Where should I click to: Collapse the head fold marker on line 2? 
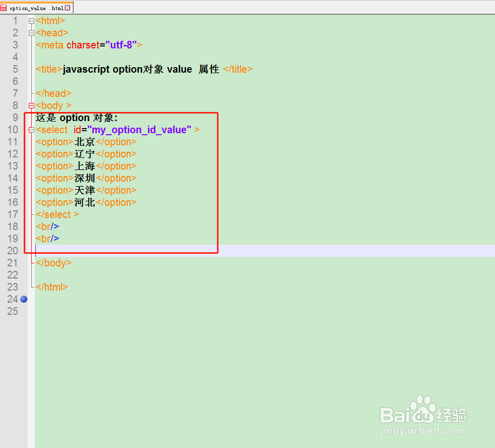pos(31,33)
